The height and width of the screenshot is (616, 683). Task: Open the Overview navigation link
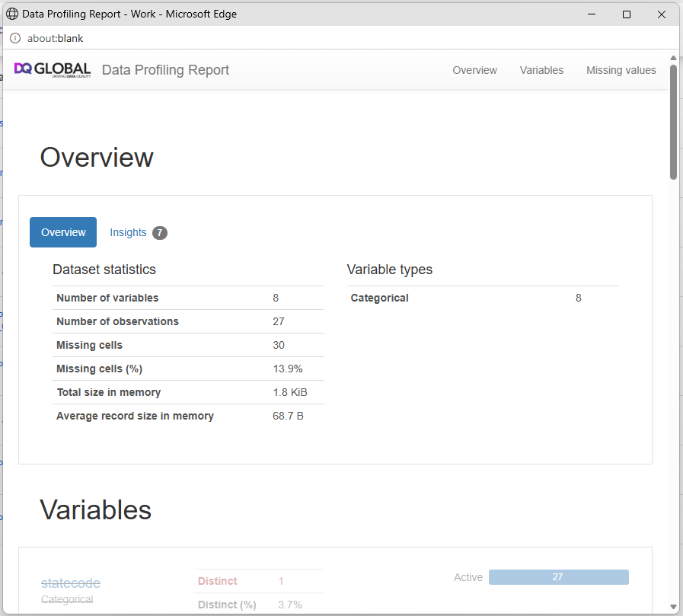474,70
